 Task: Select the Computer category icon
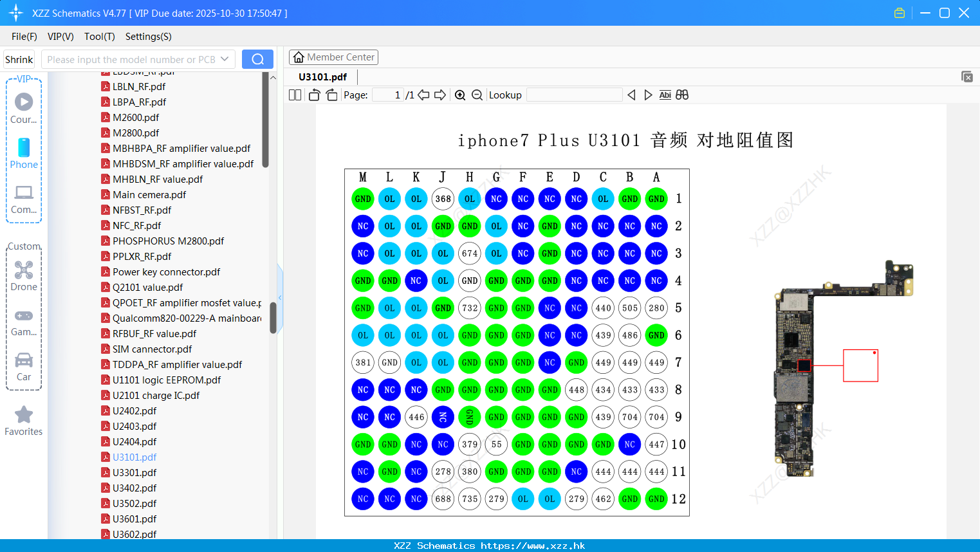[x=24, y=199]
